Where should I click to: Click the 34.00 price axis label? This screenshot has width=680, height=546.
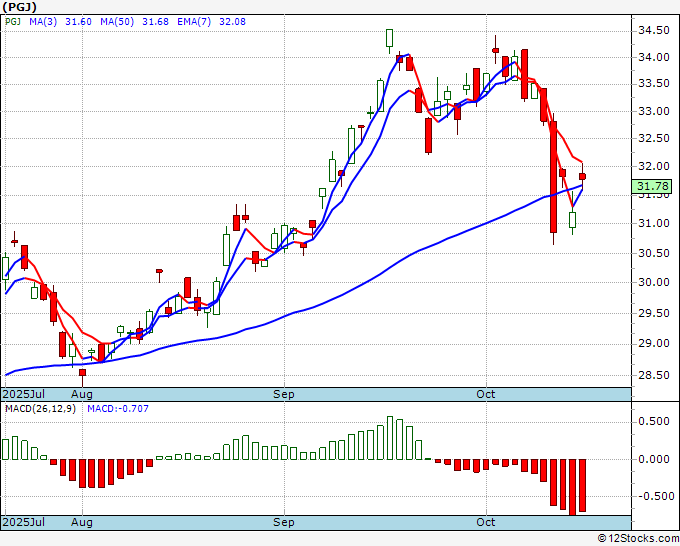pyautogui.click(x=654, y=57)
